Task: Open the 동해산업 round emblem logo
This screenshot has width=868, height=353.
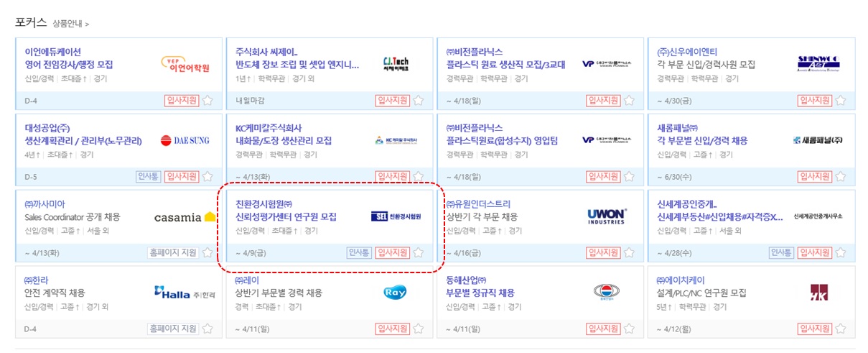Action: point(607,293)
